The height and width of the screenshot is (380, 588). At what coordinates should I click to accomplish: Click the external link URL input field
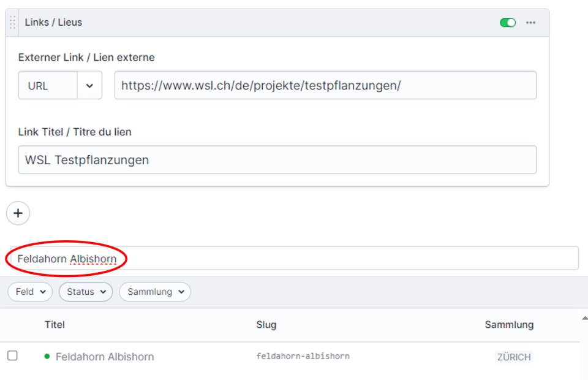(325, 85)
